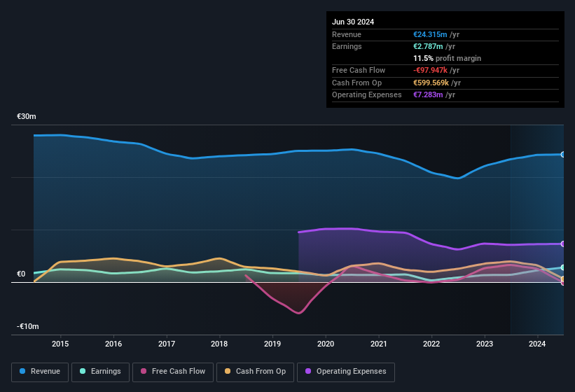Click the €599.569k cash from op value

(431, 83)
